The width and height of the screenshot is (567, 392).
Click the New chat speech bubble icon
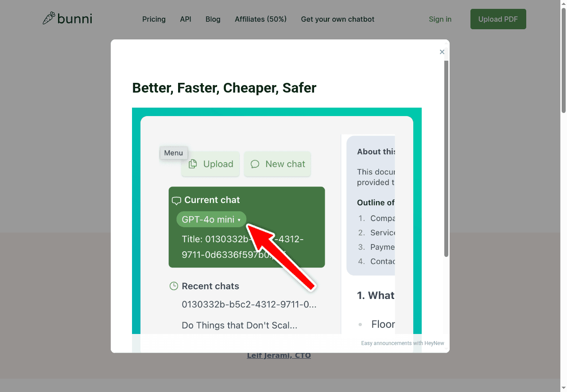[255, 164]
